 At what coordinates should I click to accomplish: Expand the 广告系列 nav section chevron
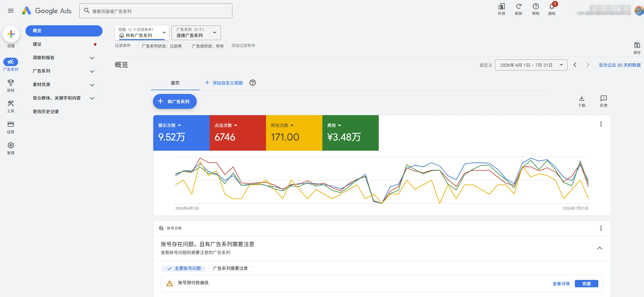[x=92, y=72]
